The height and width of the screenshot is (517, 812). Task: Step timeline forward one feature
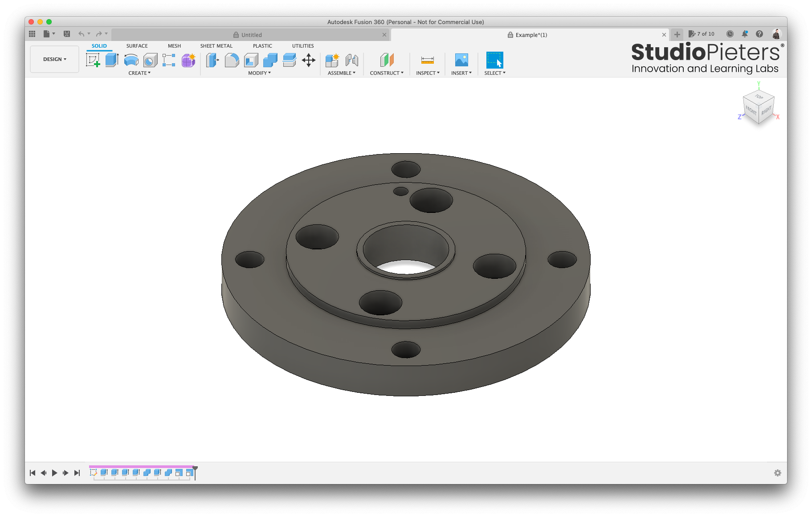click(65, 473)
